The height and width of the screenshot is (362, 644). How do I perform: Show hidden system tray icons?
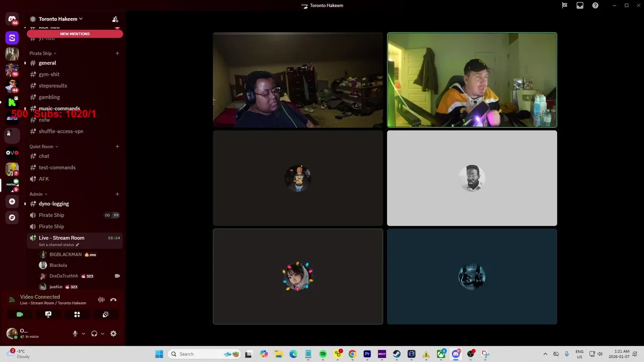[x=545, y=354]
